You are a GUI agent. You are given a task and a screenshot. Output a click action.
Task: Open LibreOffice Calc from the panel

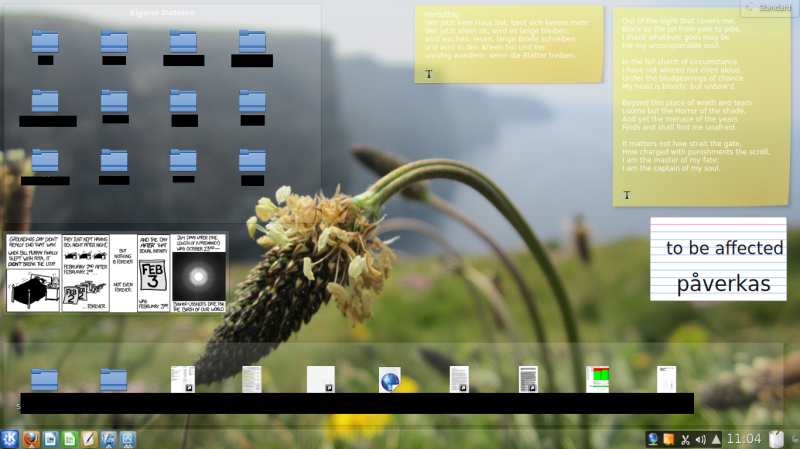click(70, 439)
